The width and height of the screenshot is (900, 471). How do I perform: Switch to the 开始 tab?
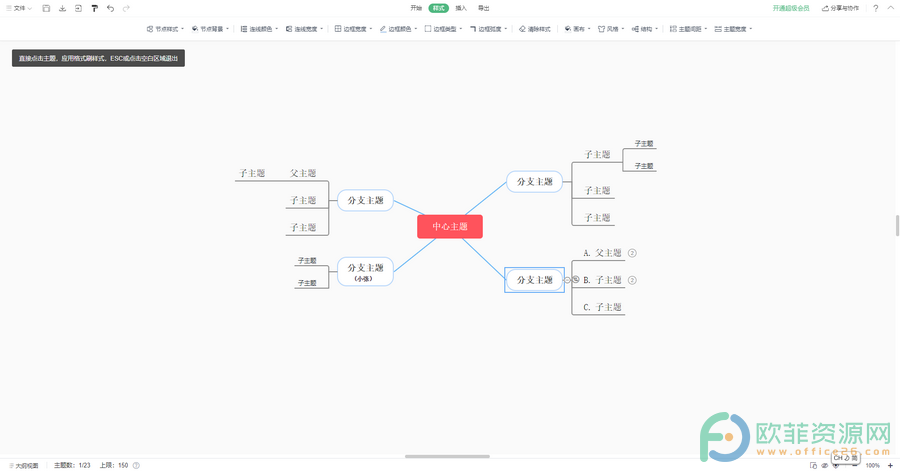(416, 8)
